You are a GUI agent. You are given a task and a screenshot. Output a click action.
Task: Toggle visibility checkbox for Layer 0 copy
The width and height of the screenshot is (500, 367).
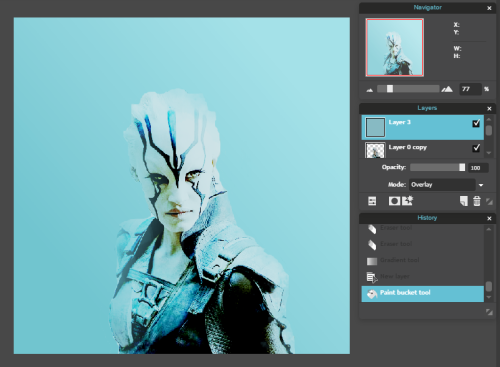pyautogui.click(x=476, y=148)
